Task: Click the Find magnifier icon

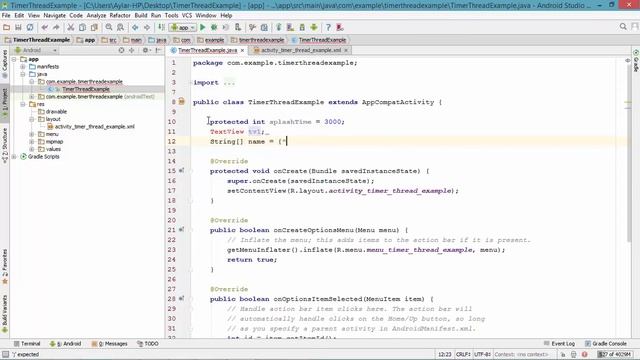Action: (109, 27)
